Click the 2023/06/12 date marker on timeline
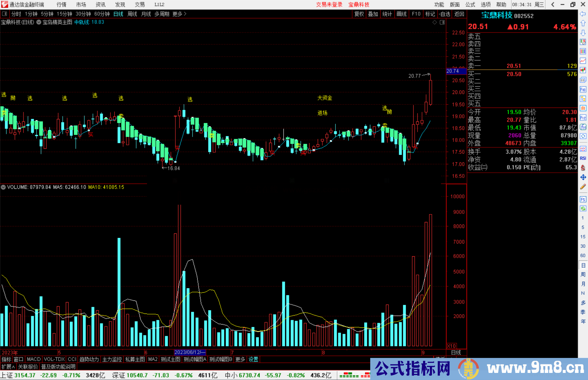Screen dimensions: 588x380 [190, 352]
